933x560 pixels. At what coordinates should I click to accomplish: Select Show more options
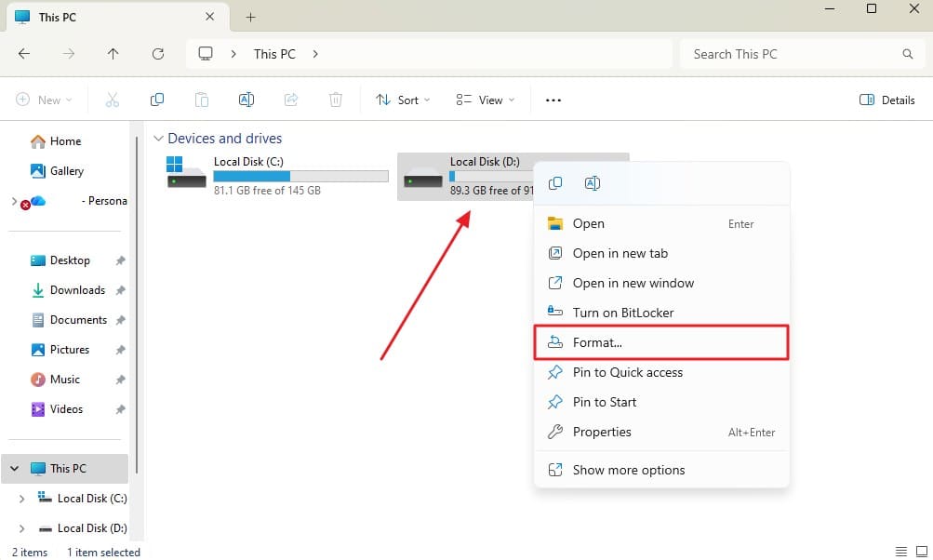click(x=661, y=470)
